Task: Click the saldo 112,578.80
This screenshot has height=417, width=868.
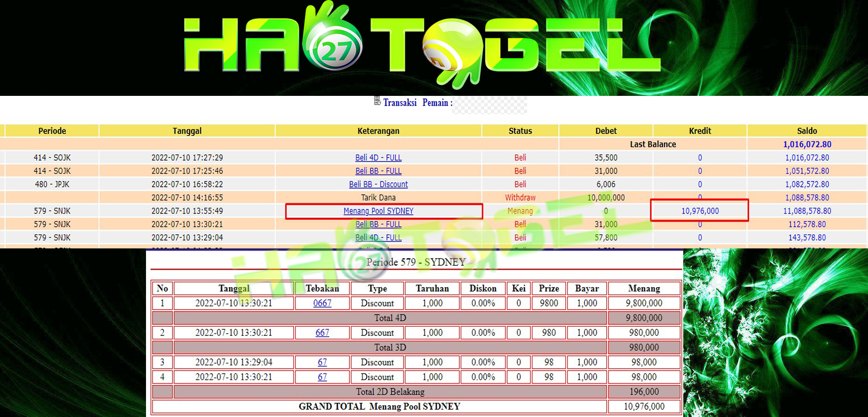Action: pyautogui.click(x=807, y=224)
